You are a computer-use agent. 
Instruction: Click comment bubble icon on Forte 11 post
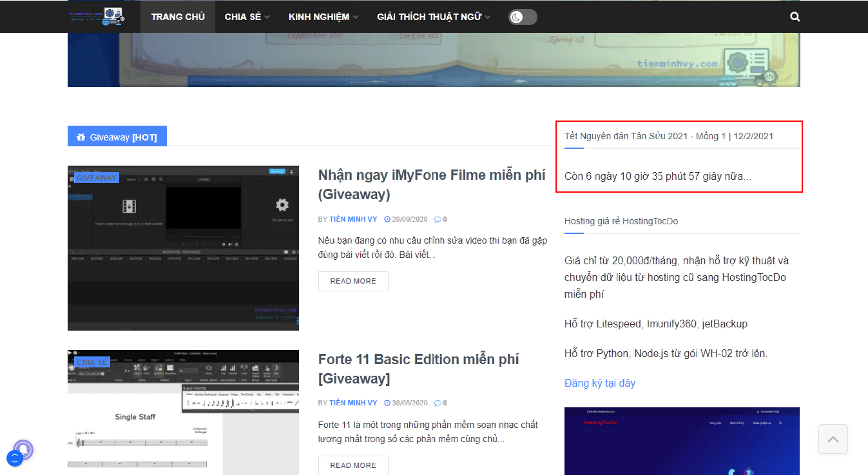[x=438, y=403]
